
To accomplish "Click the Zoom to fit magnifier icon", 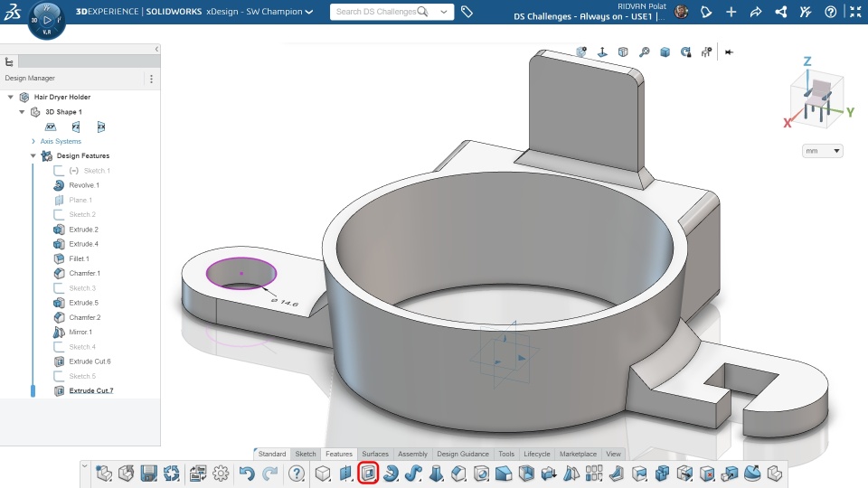I will click(x=645, y=52).
